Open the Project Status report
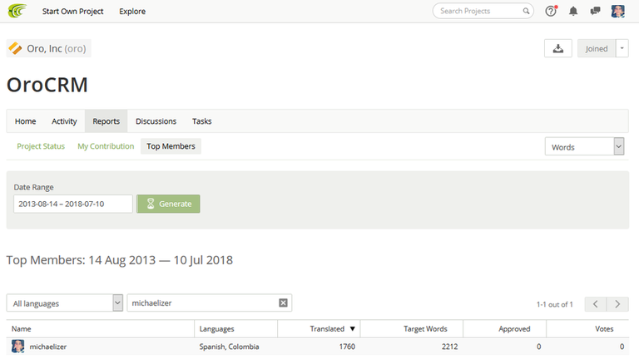Image resolution: width=639 pixels, height=364 pixels. [41, 146]
